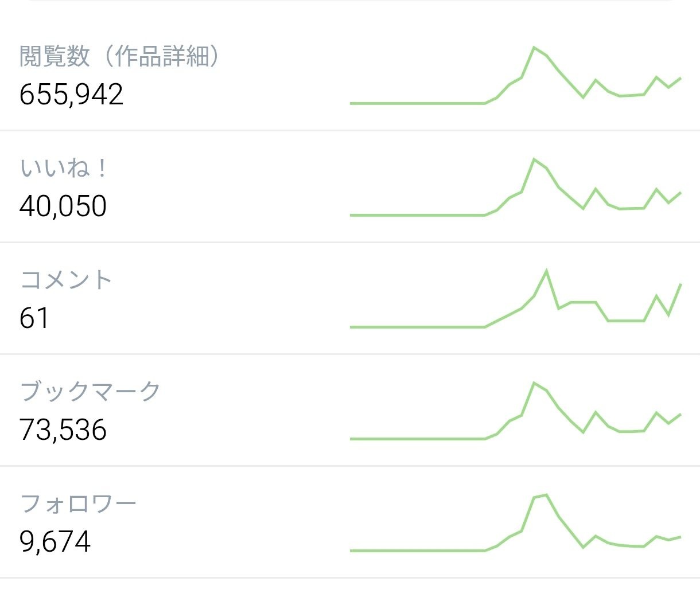Tap the いいね！ row label
Screen dimensions: 700x601
63,169
